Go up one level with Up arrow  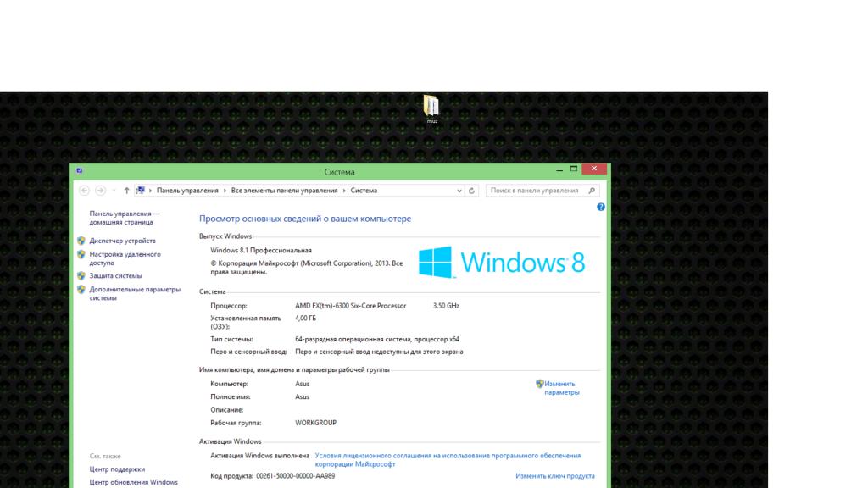pyautogui.click(x=126, y=191)
